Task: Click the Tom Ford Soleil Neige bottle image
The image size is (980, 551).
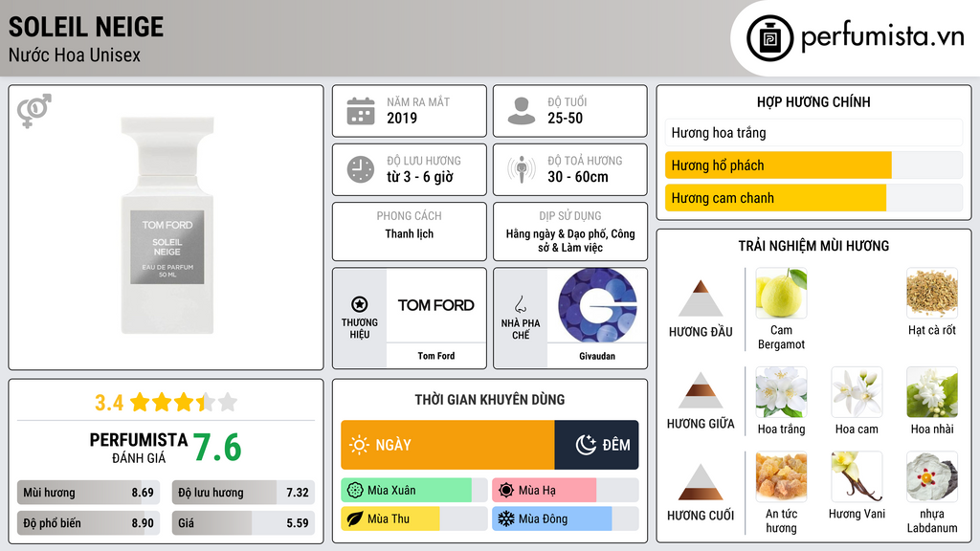Action: pyautogui.click(x=167, y=225)
